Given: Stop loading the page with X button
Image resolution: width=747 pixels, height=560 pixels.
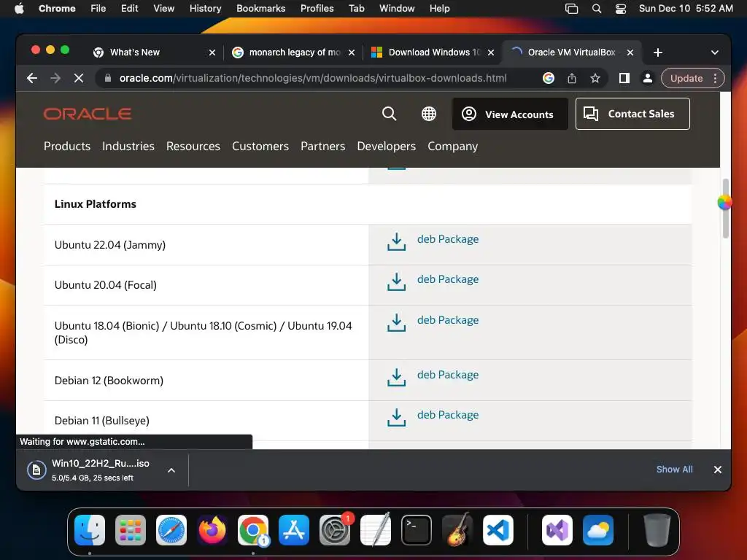Looking at the screenshot, I should 79,78.
